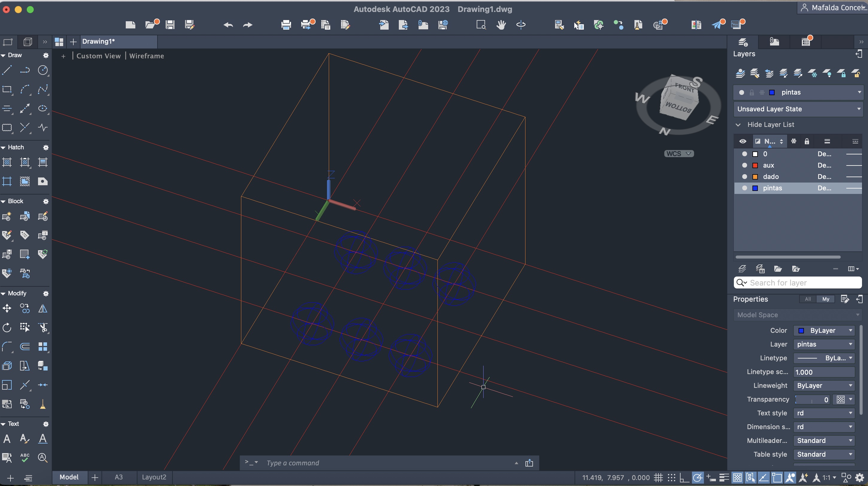
Task: Click the Mirror tool icon
Action: pyautogui.click(x=43, y=308)
